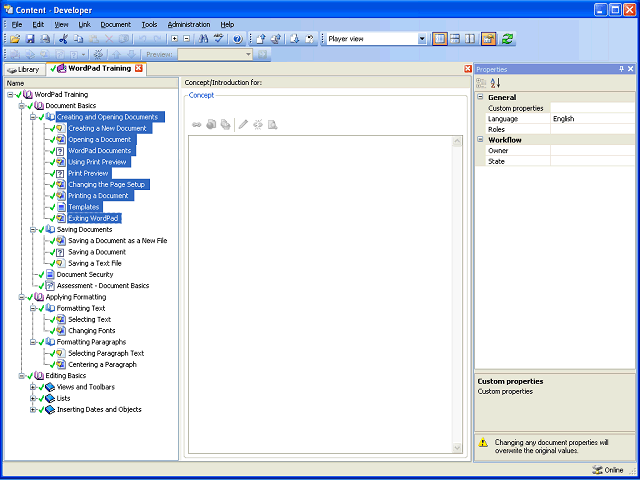Select Creating a New Document topic

(107, 128)
